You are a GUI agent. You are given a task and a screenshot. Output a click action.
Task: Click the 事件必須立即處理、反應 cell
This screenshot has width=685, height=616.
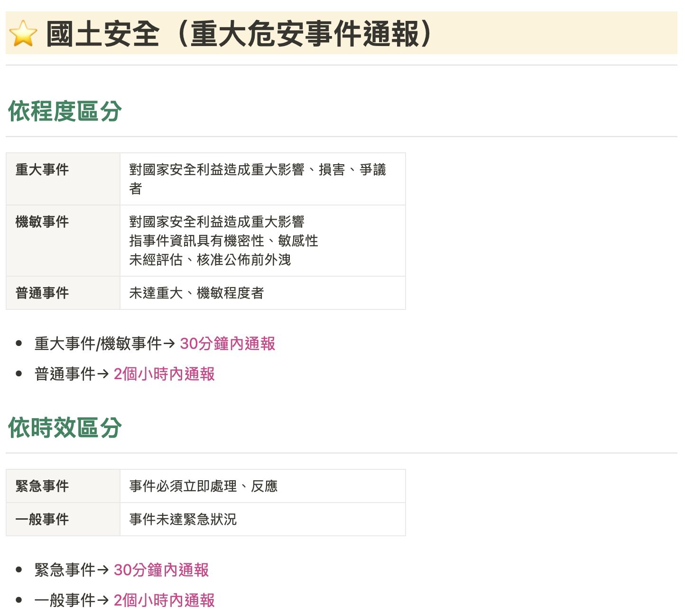click(x=203, y=486)
